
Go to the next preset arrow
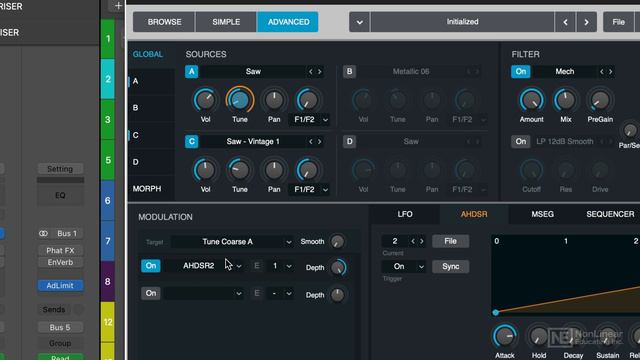coord(586,22)
